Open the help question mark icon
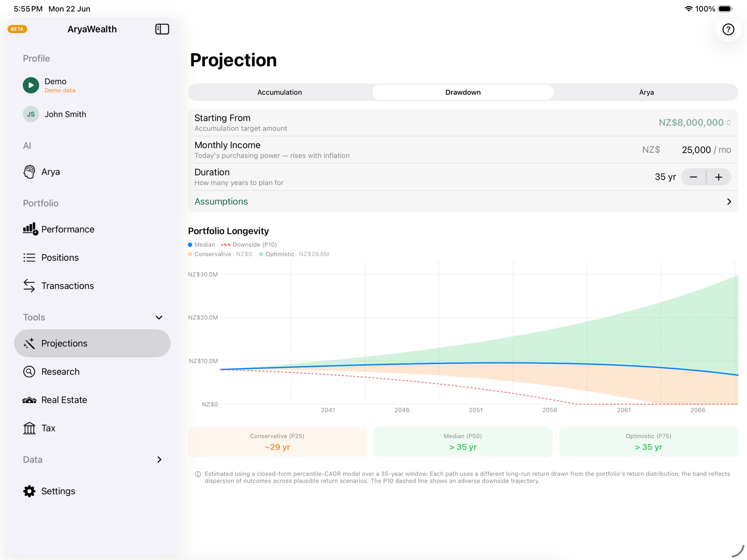Screen dimensions: 747x560 pos(728,29)
